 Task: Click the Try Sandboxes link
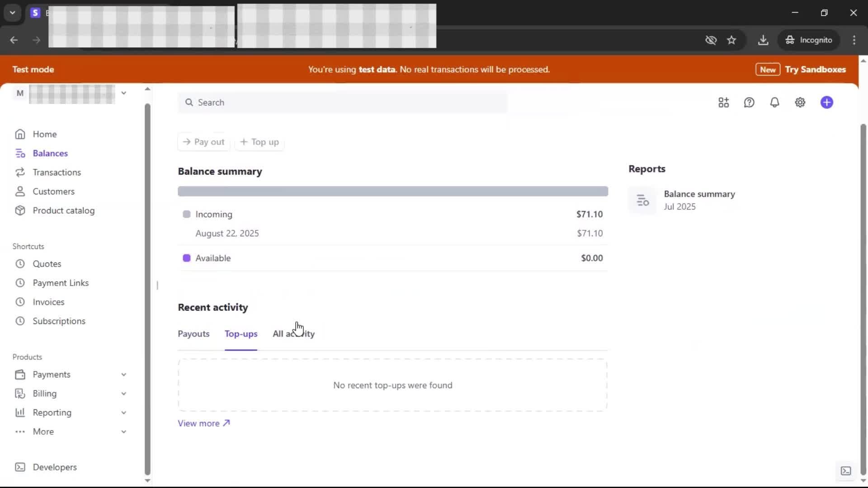coord(815,70)
